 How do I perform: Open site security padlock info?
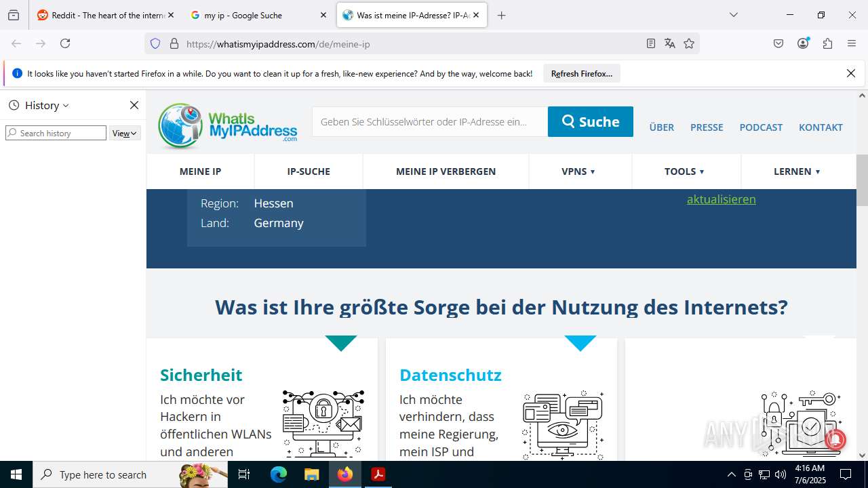pyautogui.click(x=174, y=43)
